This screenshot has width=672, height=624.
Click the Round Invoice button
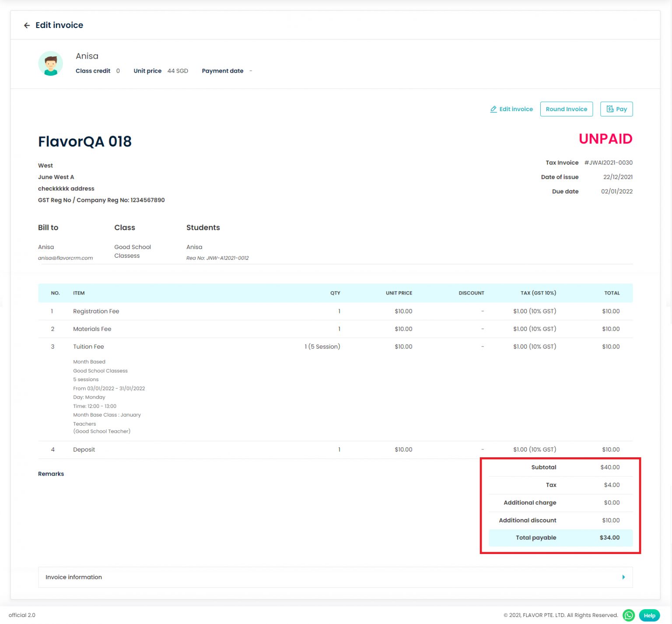coord(567,109)
